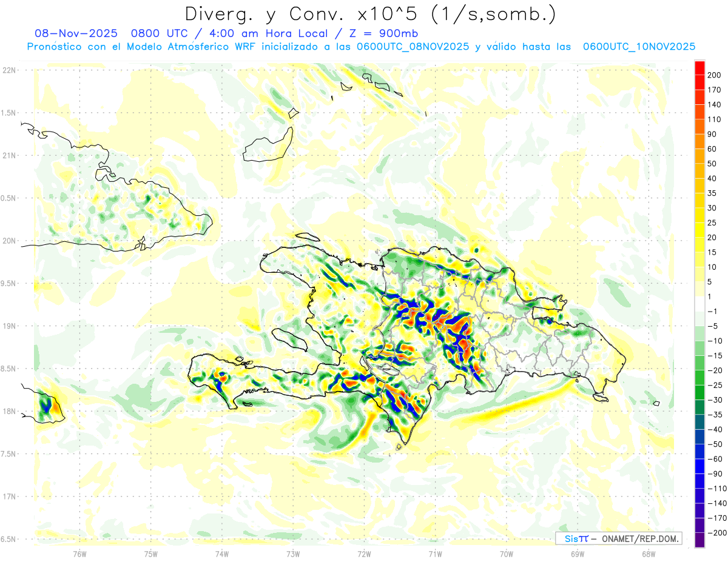Click the 22N latitude label

(x=8, y=70)
